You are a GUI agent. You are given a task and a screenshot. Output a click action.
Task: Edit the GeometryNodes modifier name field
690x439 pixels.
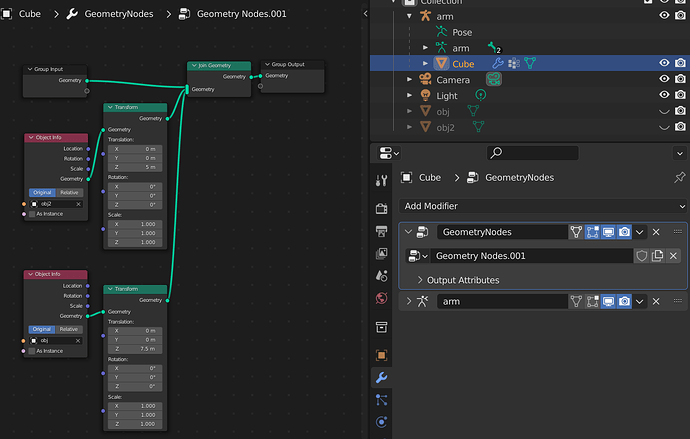[503, 232]
